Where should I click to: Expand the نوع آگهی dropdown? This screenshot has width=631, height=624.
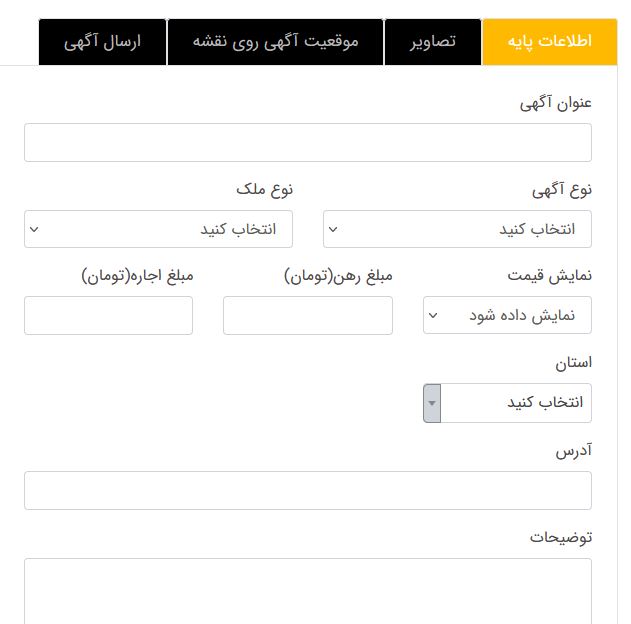pos(457,229)
